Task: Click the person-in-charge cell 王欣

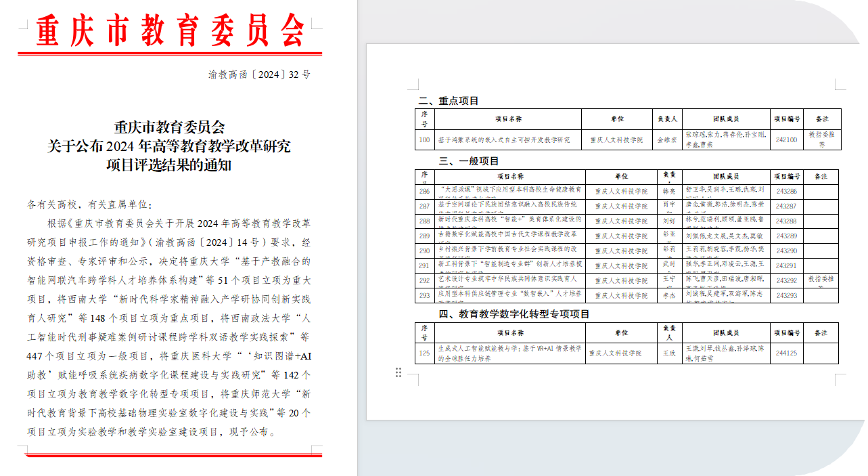Action: coord(670,353)
